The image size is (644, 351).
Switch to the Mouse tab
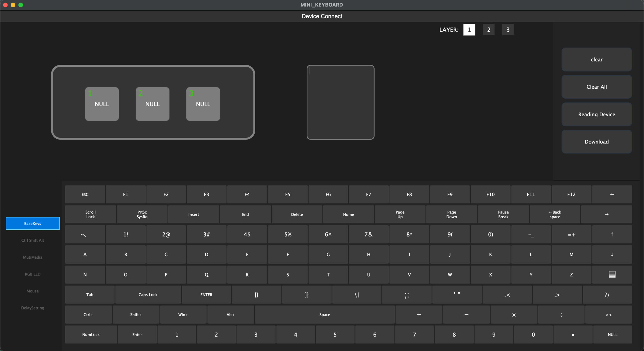33,291
